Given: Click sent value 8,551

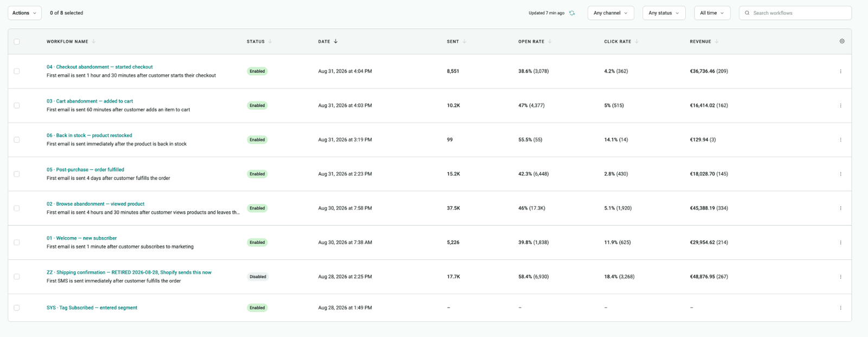Looking at the screenshot, I should click(453, 71).
